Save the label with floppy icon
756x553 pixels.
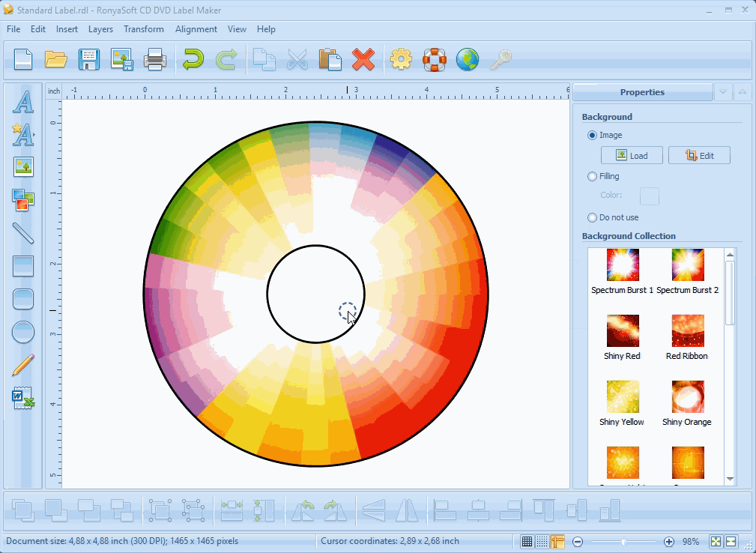[89, 60]
